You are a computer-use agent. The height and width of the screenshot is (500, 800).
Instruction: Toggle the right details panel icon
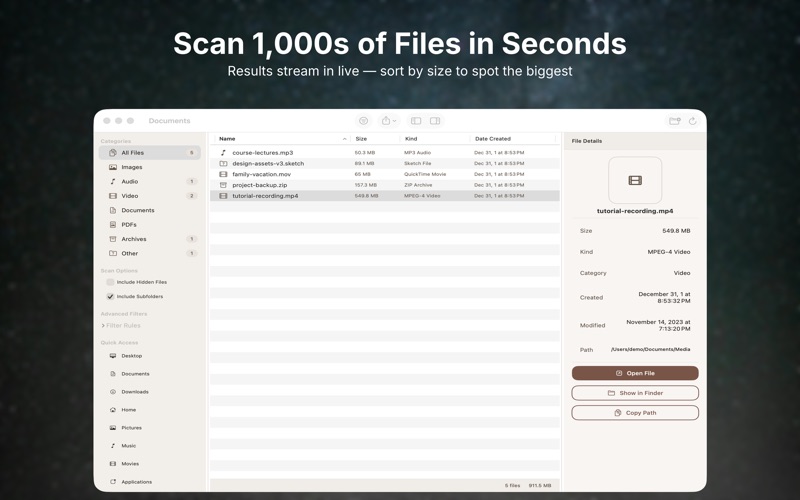tap(435, 121)
